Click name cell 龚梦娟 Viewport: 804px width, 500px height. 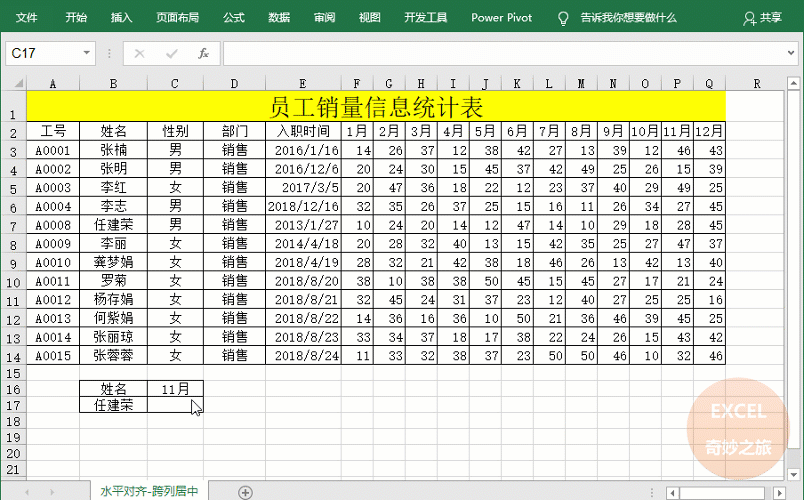(113, 262)
